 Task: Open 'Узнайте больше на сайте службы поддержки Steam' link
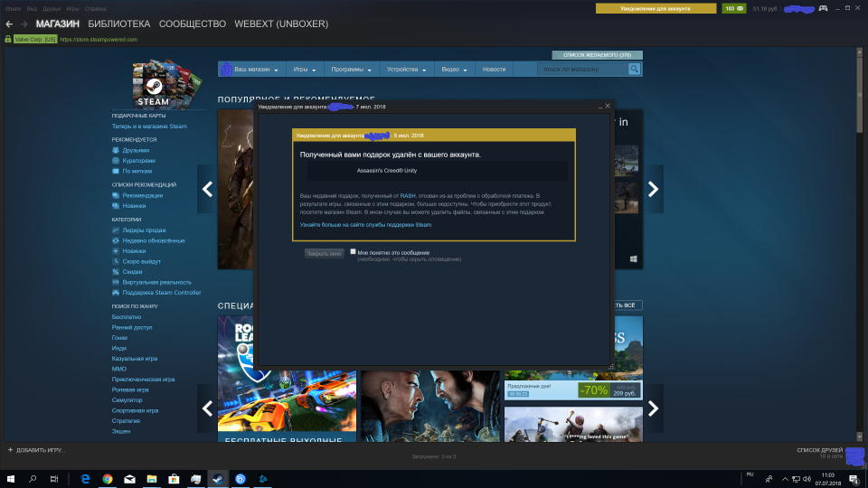[x=366, y=225]
